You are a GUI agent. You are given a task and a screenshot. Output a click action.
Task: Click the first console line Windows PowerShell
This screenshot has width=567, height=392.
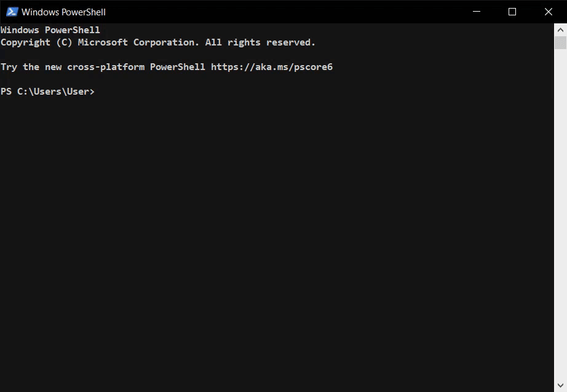tap(50, 30)
